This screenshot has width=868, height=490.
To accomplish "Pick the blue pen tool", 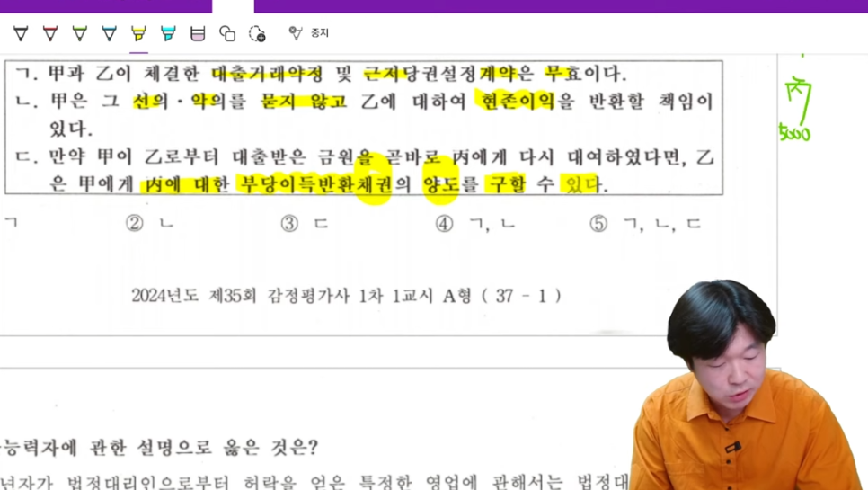I will pyautogui.click(x=110, y=33).
